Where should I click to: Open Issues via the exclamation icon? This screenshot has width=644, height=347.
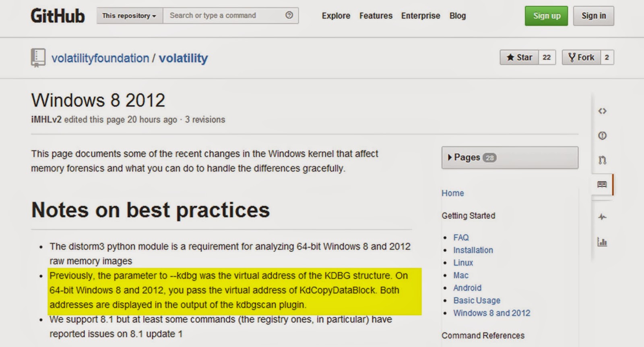[602, 135]
